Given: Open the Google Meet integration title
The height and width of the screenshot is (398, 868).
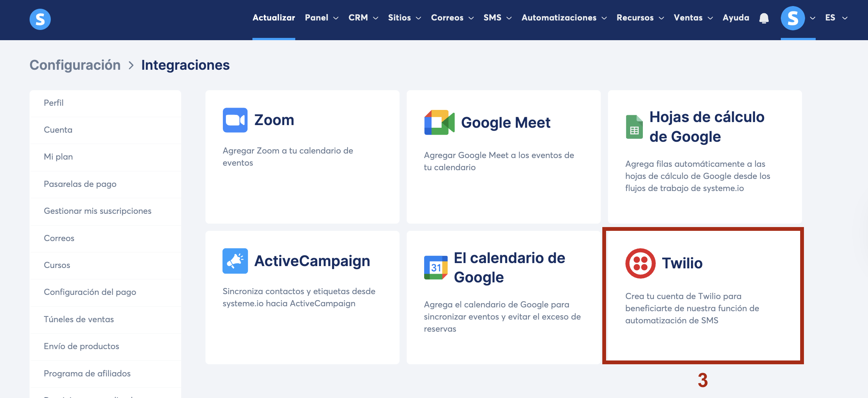Looking at the screenshot, I should [506, 123].
